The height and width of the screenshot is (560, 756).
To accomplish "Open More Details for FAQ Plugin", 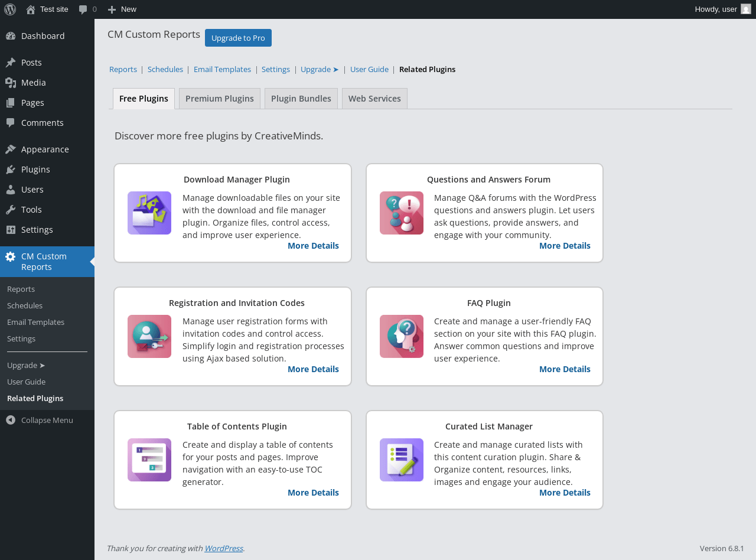I will point(565,369).
